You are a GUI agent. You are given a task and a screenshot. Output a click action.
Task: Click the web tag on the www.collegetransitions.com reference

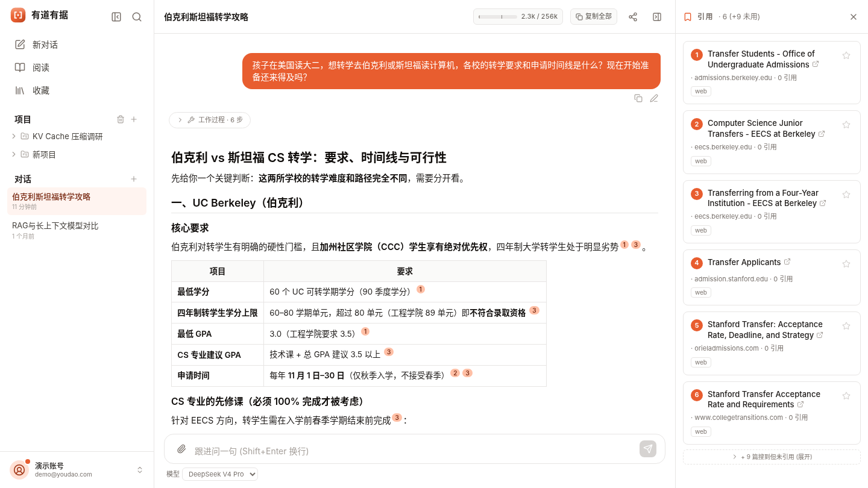[x=701, y=431]
